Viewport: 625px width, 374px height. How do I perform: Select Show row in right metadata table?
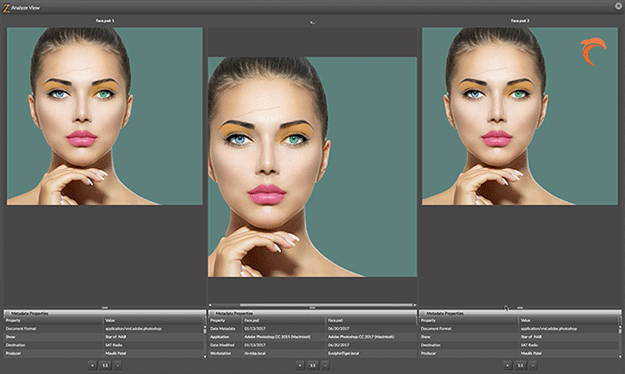coord(519,337)
